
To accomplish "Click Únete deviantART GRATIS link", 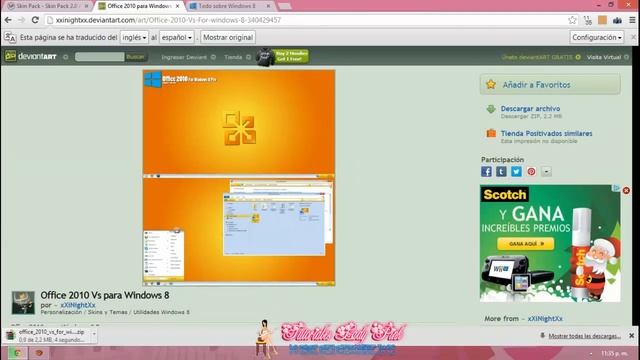I will (537, 57).
